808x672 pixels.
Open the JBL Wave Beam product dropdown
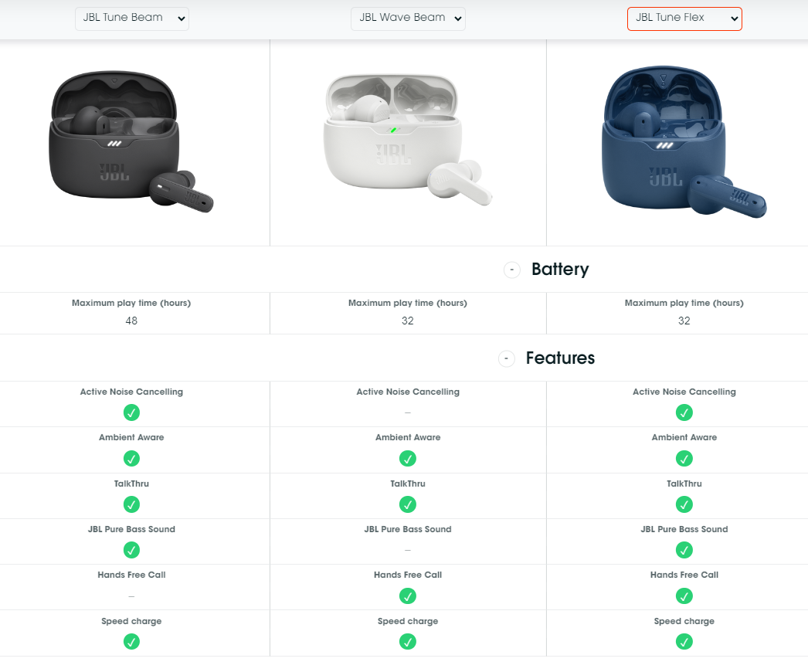pyautogui.click(x=408, y=19)
